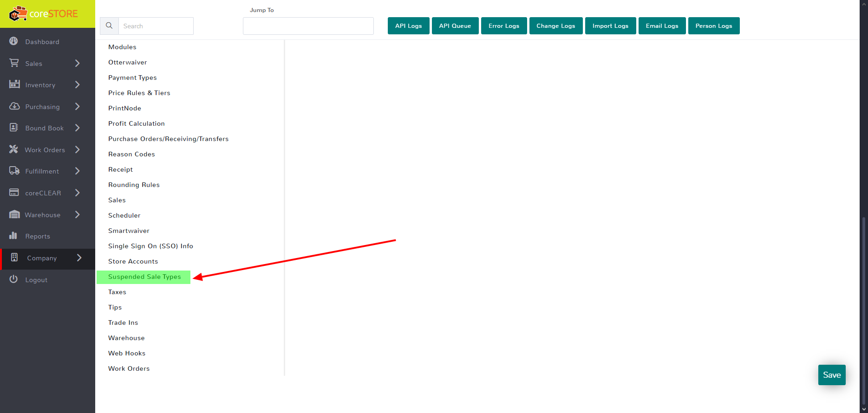The height and width of the screenshot is (413, 868).
Task: Click the Work Orders tools icon
Action: 14,149
